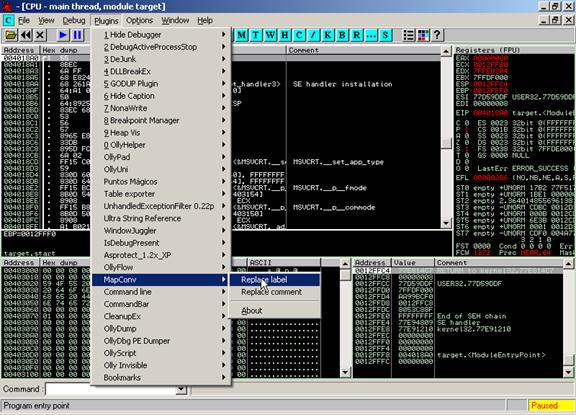Open References window with R button
Screen dimensions: 576x415
(x=356, y=35)
